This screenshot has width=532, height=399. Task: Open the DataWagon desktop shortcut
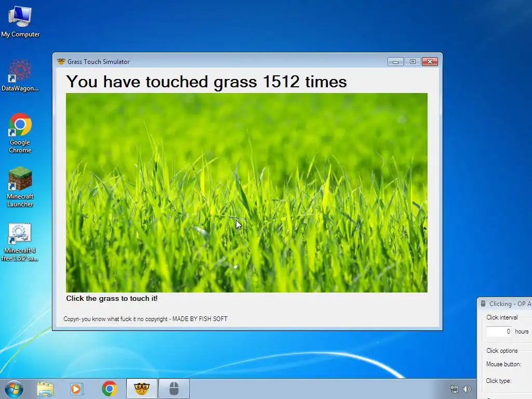pos(20,75)
